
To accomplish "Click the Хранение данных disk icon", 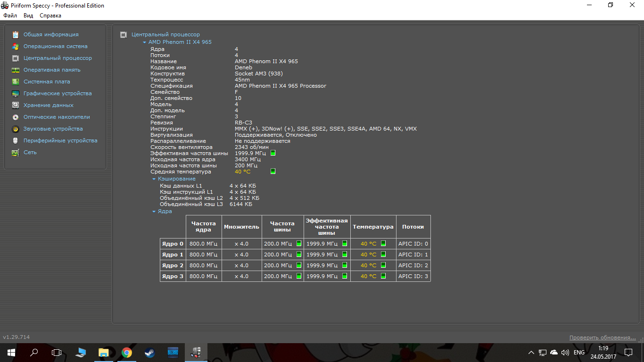I will tap(16, 105).
